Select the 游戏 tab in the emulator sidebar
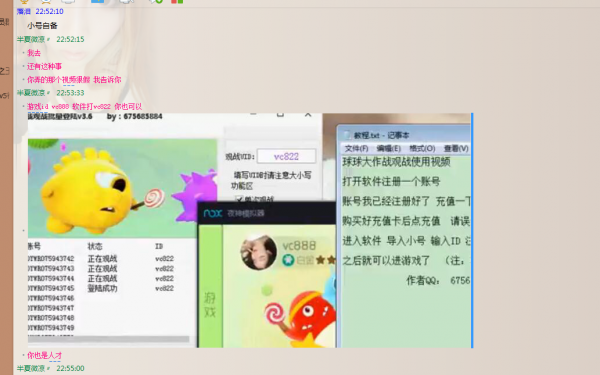This screenshot has width=600, height=375. tap(210, 305)
